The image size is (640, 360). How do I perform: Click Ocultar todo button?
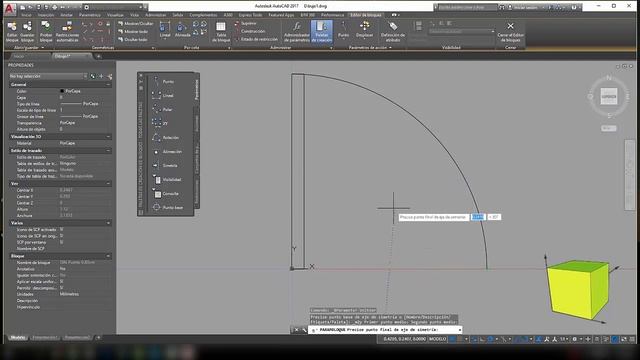coord(133,40)
